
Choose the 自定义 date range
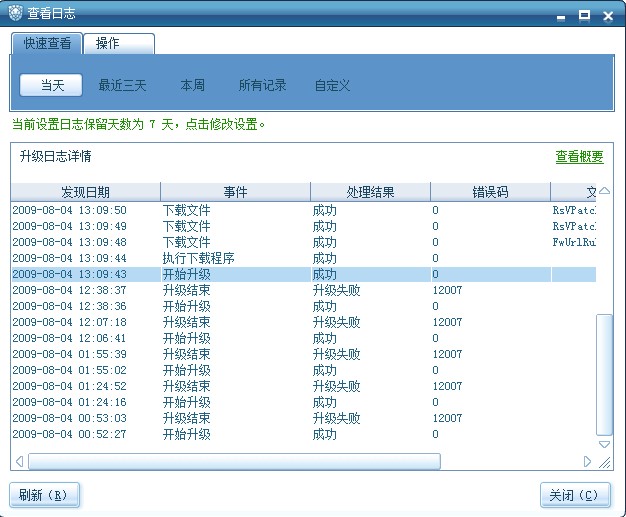point(332,85)
